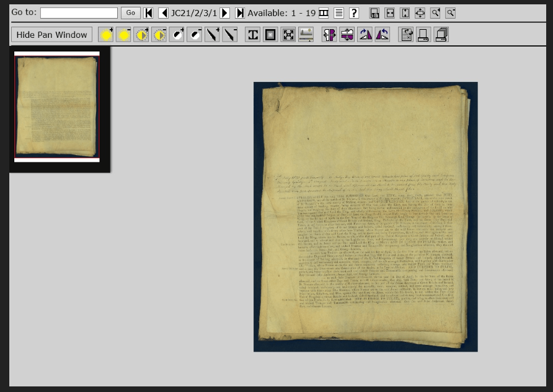
Task: Rotate image clockwise
Action: [x=365, y=35]
